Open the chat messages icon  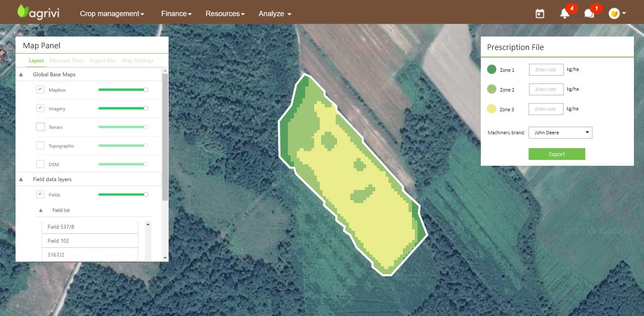pos(589,14)
